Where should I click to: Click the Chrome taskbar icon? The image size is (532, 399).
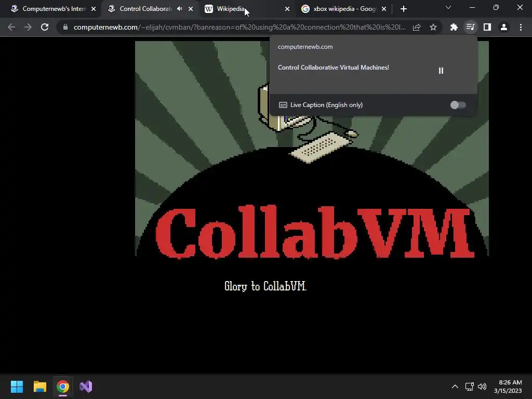(x=63, y=387)
